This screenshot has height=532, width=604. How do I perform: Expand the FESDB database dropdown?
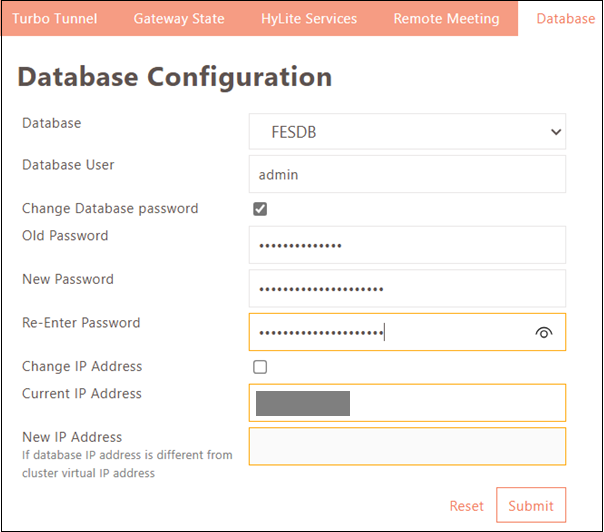tap(406, 131)
